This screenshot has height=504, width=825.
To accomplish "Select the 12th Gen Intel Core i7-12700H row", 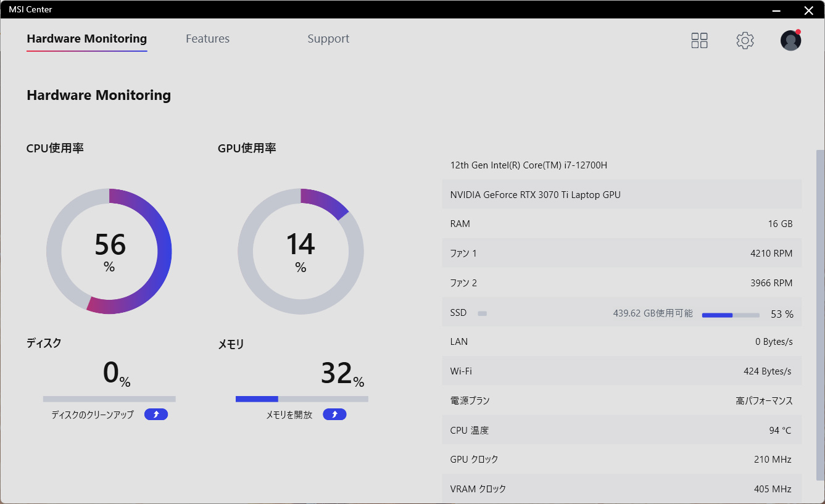I will point(622,165).
